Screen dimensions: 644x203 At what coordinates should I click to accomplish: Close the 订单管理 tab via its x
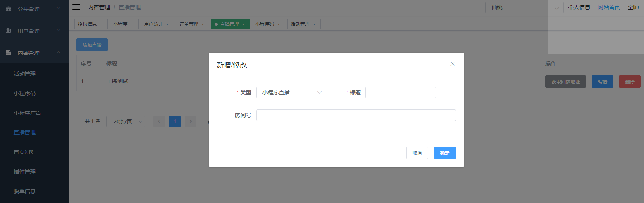tap(203, 24)
